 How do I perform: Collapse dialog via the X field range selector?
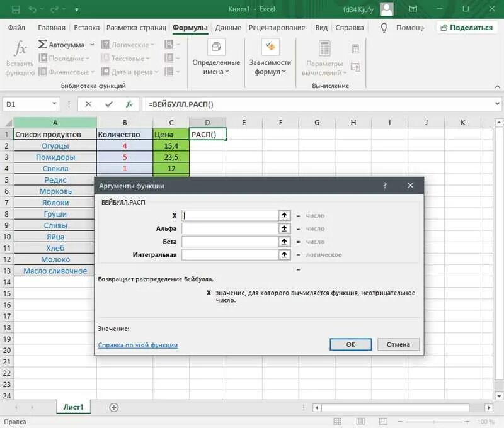click(x=284, y=215)
